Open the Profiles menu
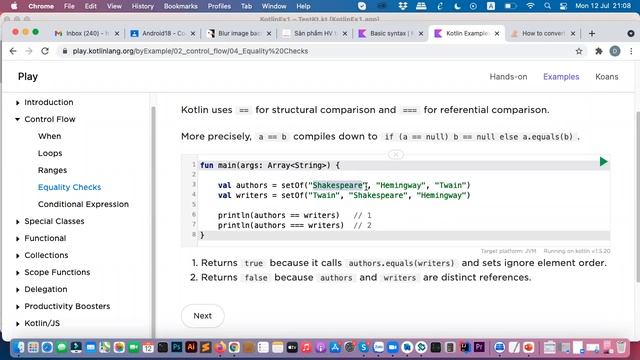Image resolution: width=640 pixels, height=360 pixels. tap(219, 6)
